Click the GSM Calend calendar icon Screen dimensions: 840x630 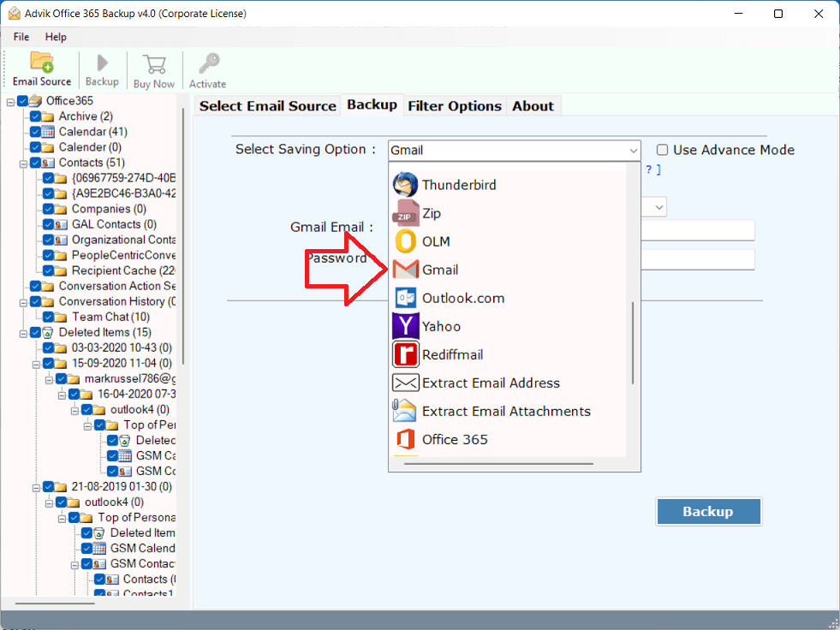click(x=99, y=549)
